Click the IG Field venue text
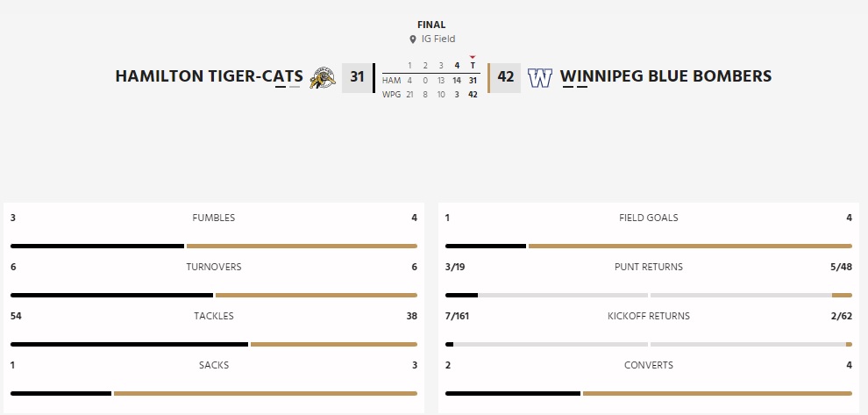The image size is (868, 415). [x=438, y=39]
